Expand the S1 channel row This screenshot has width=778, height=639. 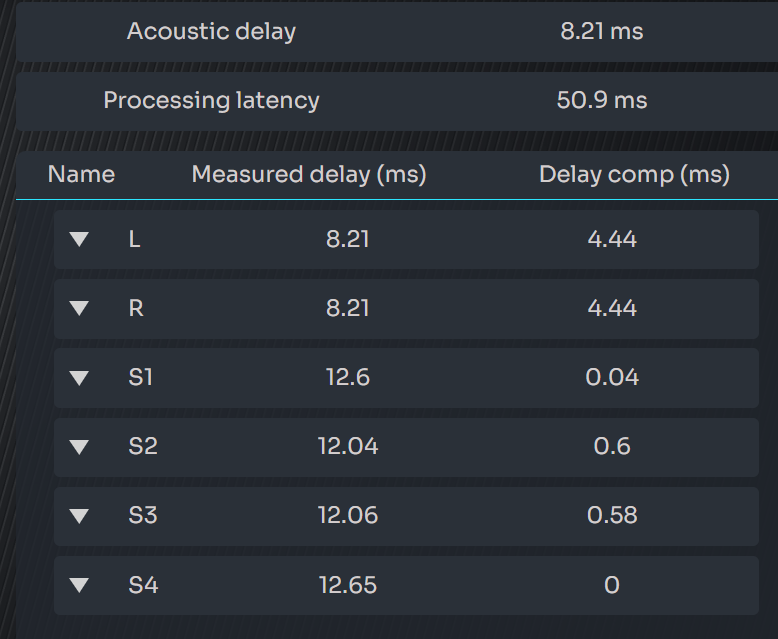[x=80, y=378]
